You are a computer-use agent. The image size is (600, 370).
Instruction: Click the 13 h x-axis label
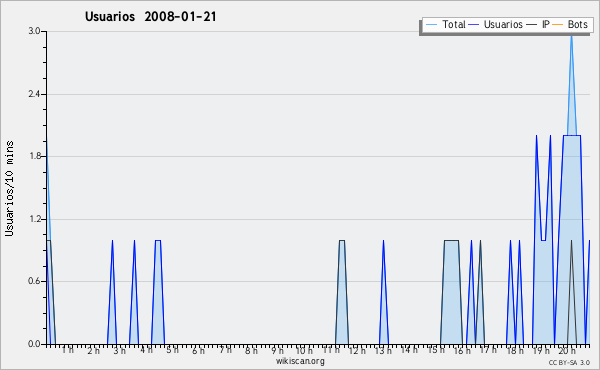(x=383, y=350)
